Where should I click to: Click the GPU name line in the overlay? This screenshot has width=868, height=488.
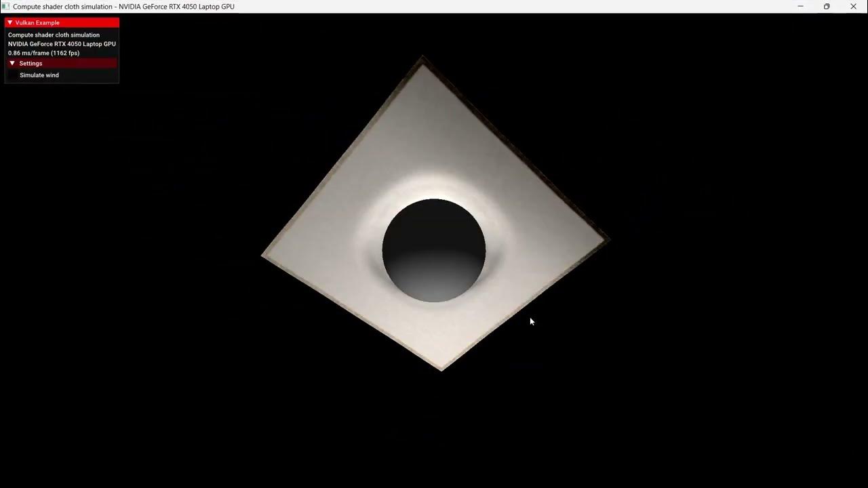coord(62,43)
